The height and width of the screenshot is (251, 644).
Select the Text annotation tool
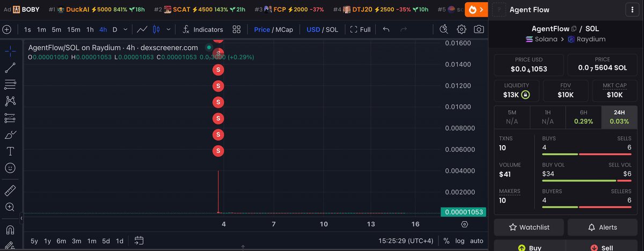pyautogui.click(x=10, y=151)
